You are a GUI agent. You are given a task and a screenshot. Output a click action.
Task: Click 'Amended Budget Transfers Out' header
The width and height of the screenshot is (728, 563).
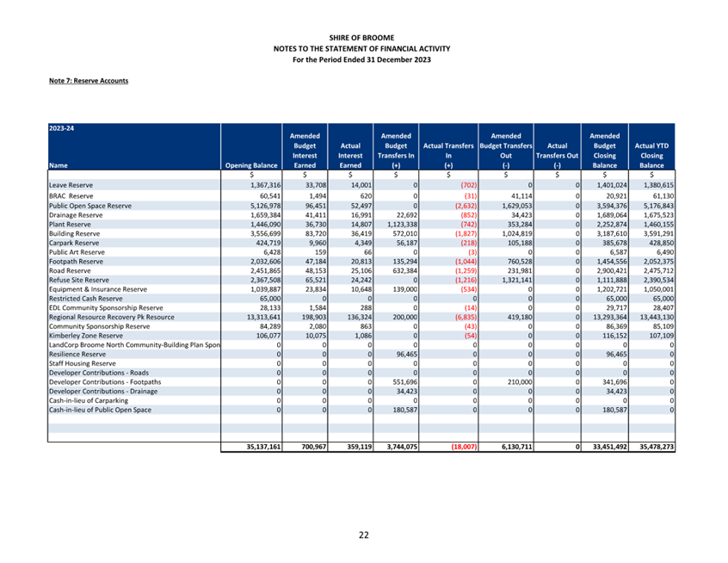tap(506, 151)
